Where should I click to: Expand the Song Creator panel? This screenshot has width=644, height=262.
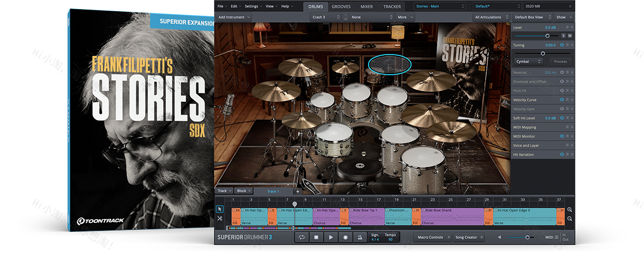point(469,237)
